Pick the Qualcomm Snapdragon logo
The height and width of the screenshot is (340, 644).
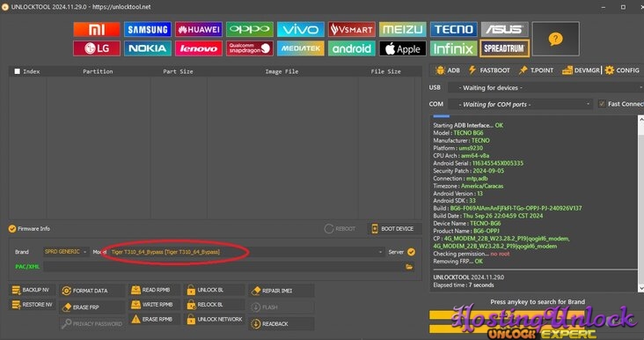coord(250,48)
